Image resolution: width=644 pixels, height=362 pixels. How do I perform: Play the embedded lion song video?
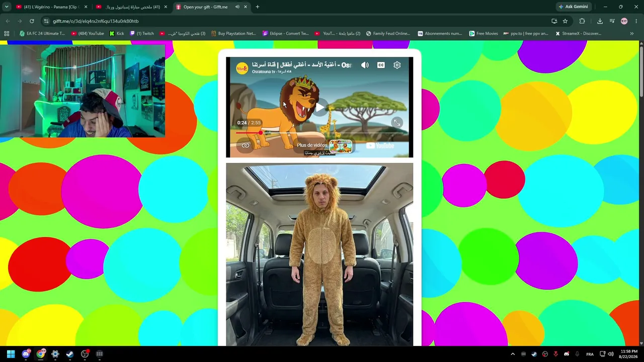[x=319, y=107]
